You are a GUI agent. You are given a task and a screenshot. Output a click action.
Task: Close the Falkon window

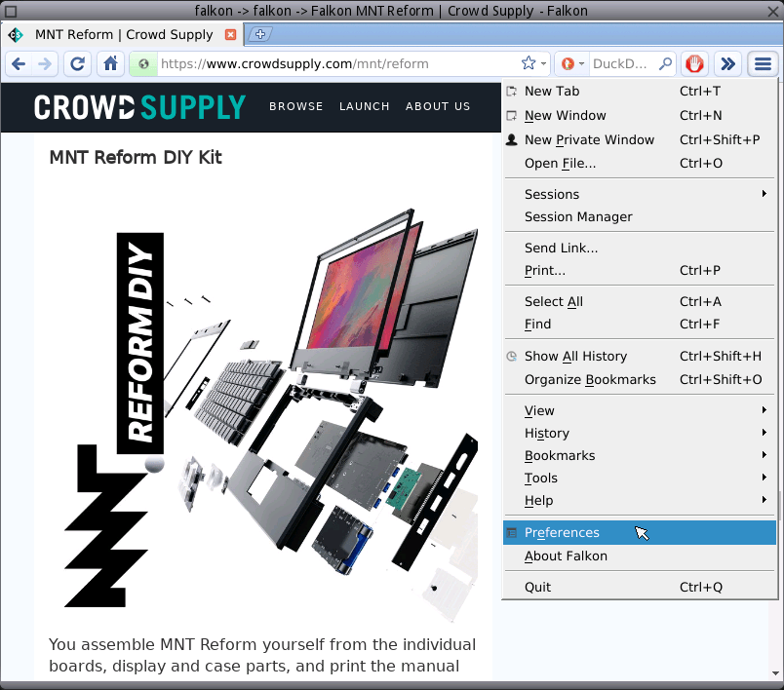tap(773, 11)
